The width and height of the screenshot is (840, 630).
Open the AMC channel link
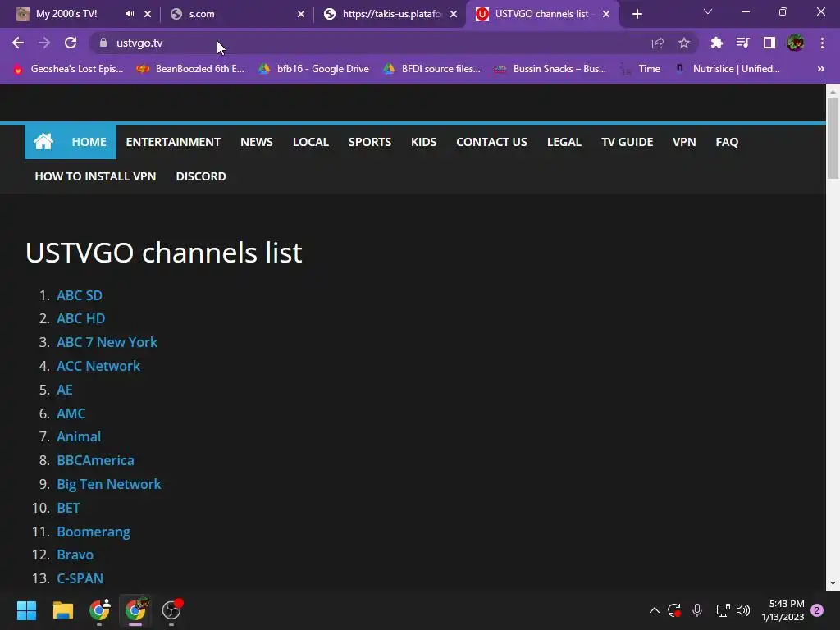tap(71, 413)
